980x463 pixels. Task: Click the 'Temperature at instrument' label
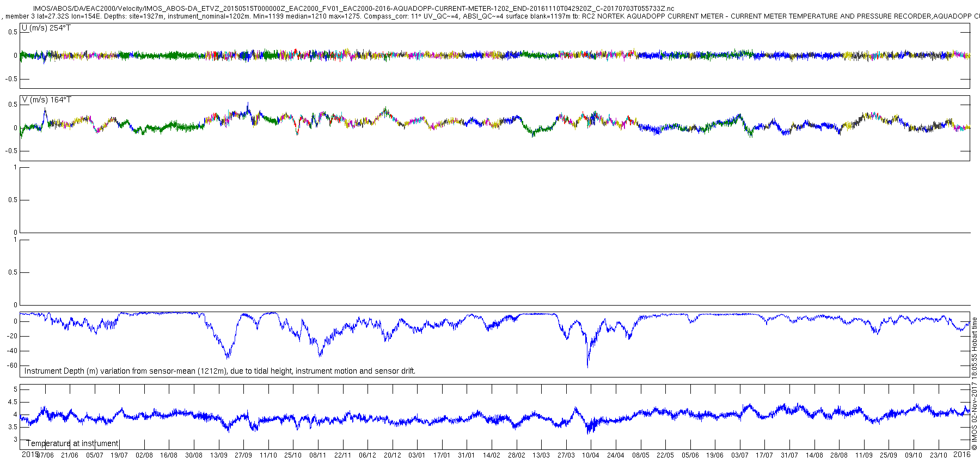(x=72, y=443)
